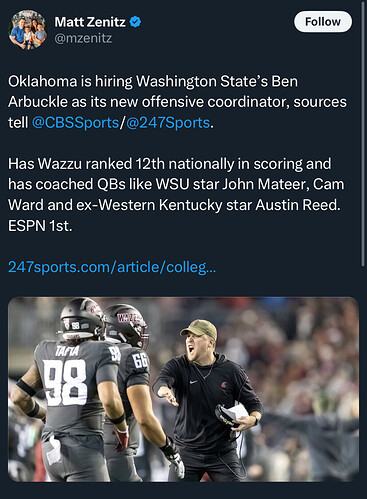Click the 'ESPN 1st.' text line
367x499 pixels.
tap(40, 226)
